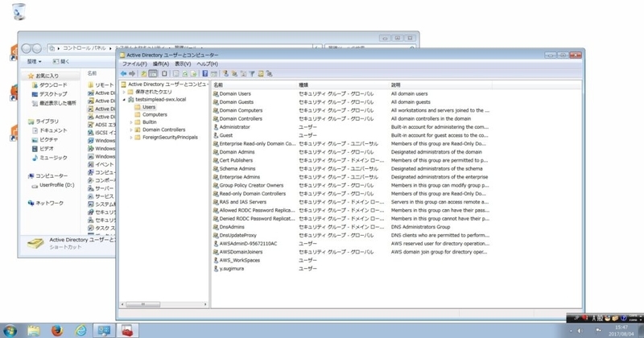Toggle the show/hide console tree toolbar button
This screenshot has height=338, width=644.
click(x=153, y=74)
